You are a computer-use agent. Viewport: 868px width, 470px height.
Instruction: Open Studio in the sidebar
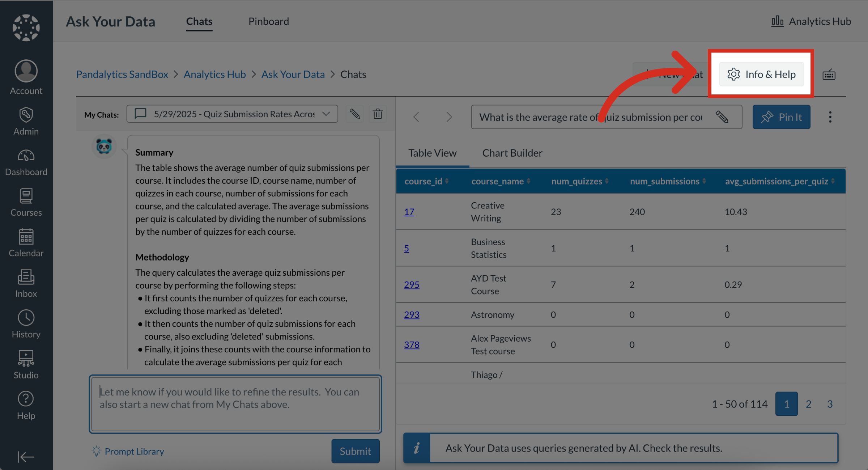tap(26, 365)
